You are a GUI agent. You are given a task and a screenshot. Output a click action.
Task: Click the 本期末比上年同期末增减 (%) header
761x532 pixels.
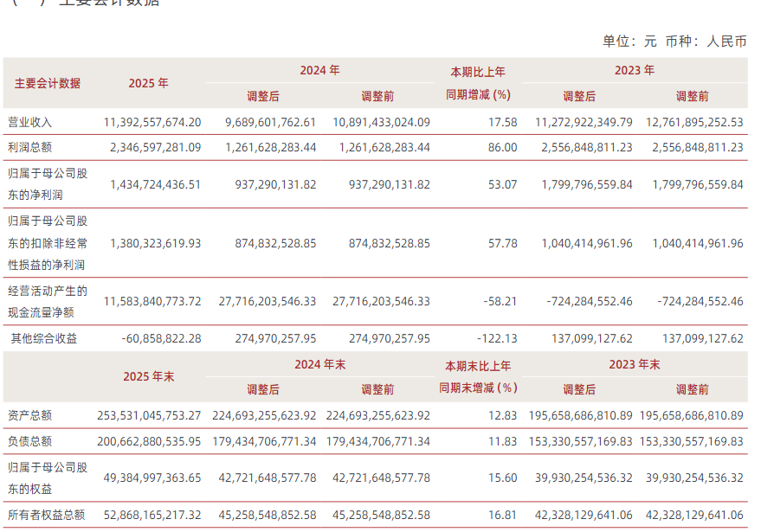click(478, 376)
